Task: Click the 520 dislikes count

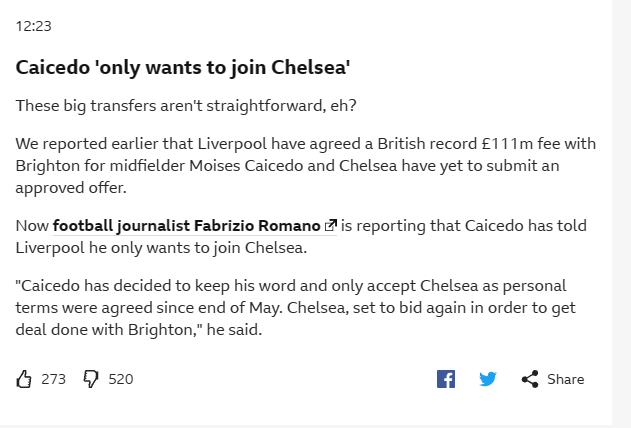Action: click(121, 379)
